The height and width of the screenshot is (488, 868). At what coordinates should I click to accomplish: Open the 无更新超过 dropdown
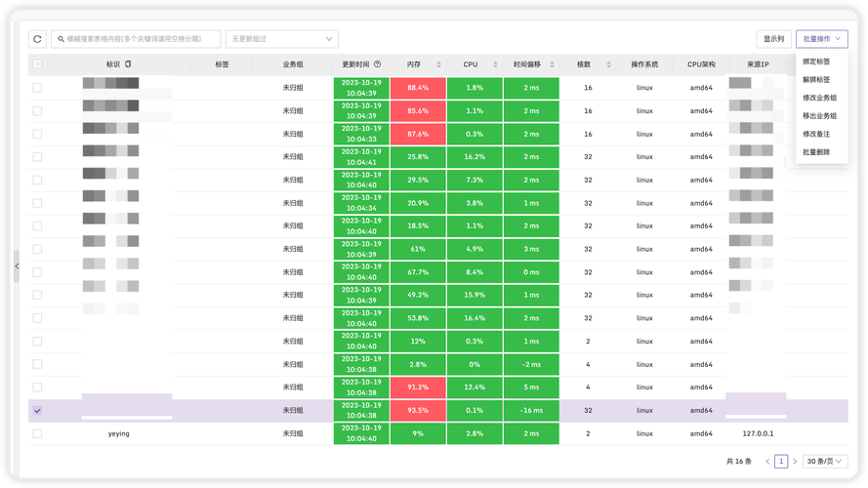pyautogui.click(x=282, y=39)
